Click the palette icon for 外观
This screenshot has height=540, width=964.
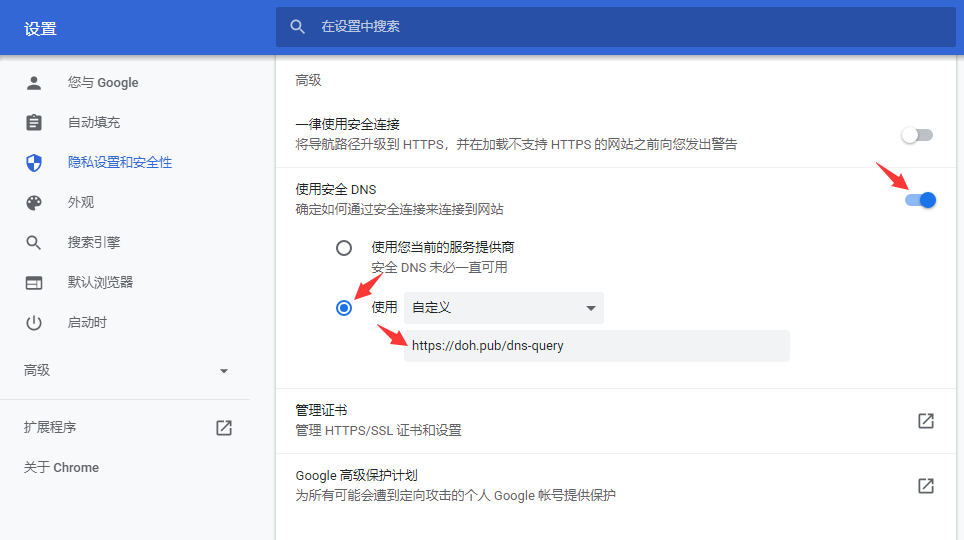34,202
